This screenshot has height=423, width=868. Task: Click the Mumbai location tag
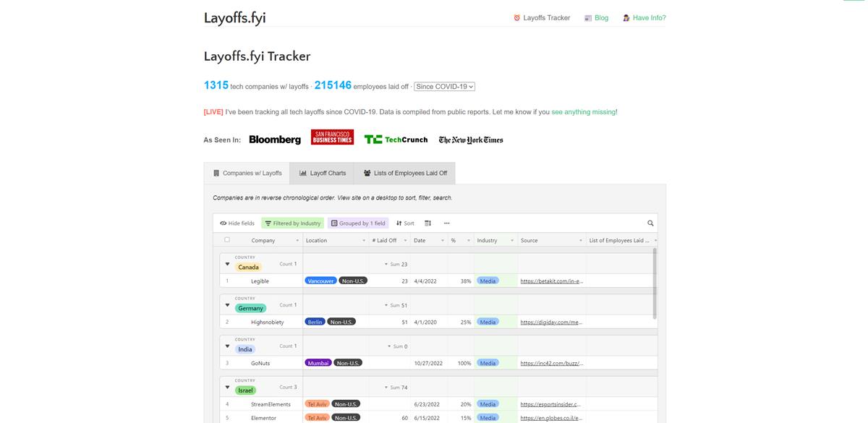click(x=318, y=363)
